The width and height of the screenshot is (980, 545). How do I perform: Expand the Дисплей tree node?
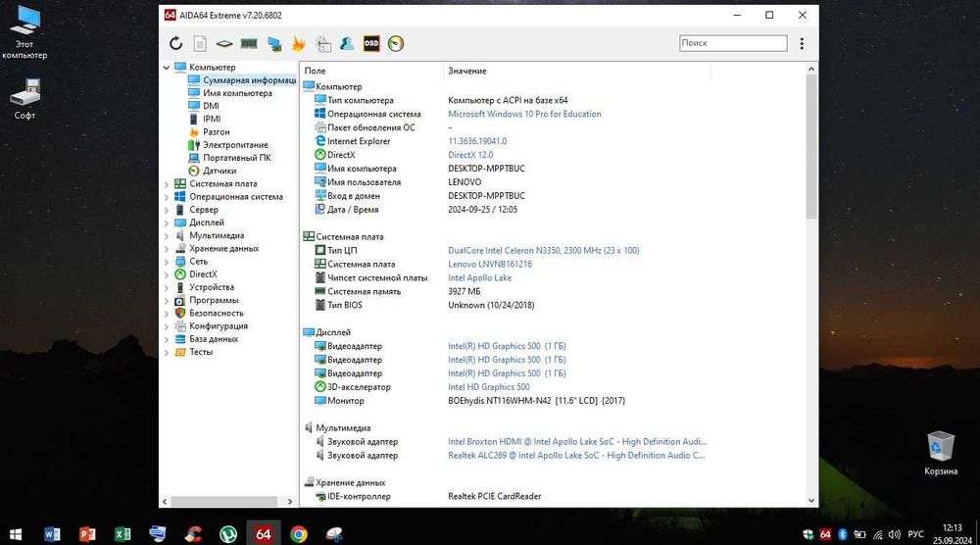[x=167, y=223]
